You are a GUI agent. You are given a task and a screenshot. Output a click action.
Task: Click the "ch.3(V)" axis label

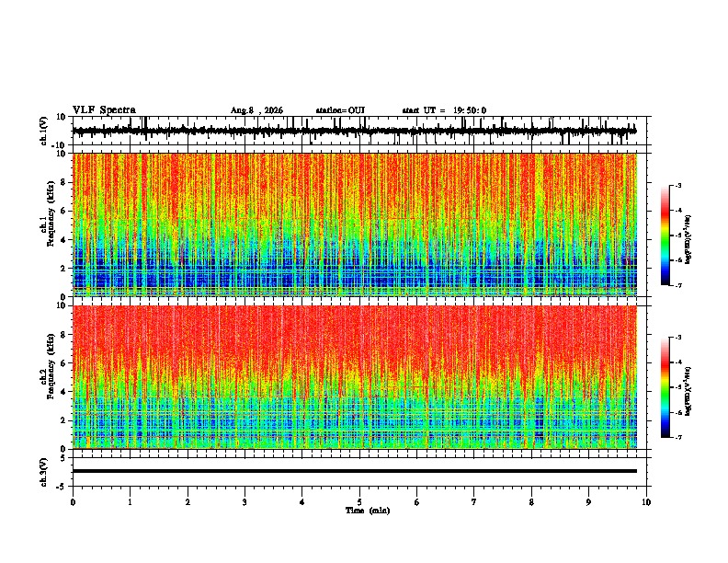(44, 472)
